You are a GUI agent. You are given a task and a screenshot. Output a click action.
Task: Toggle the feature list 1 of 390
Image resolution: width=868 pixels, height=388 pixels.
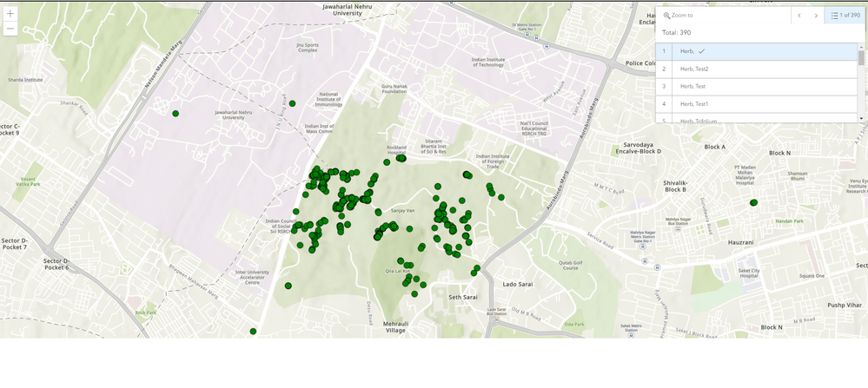845,16
